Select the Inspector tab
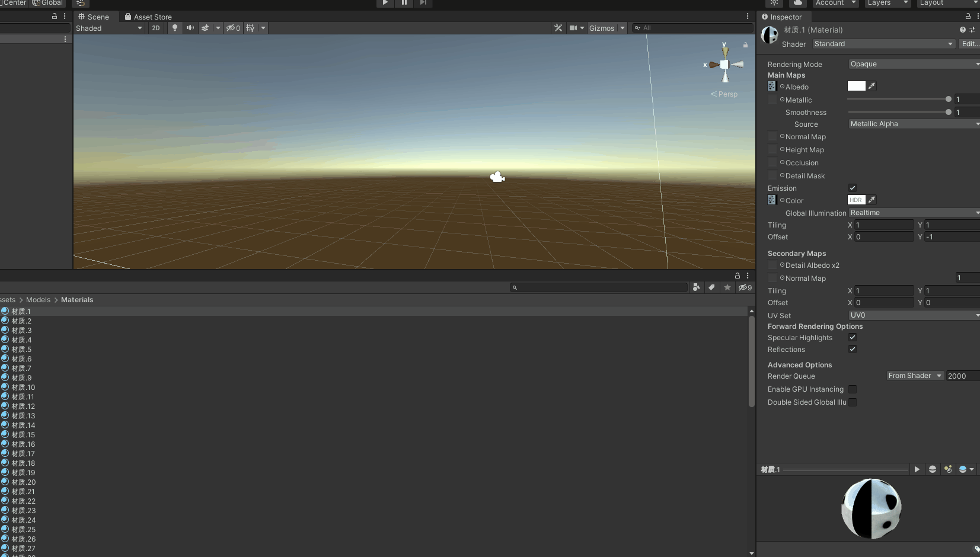The height and width of the screenshot is (557, 980). [x=782, y=17]
